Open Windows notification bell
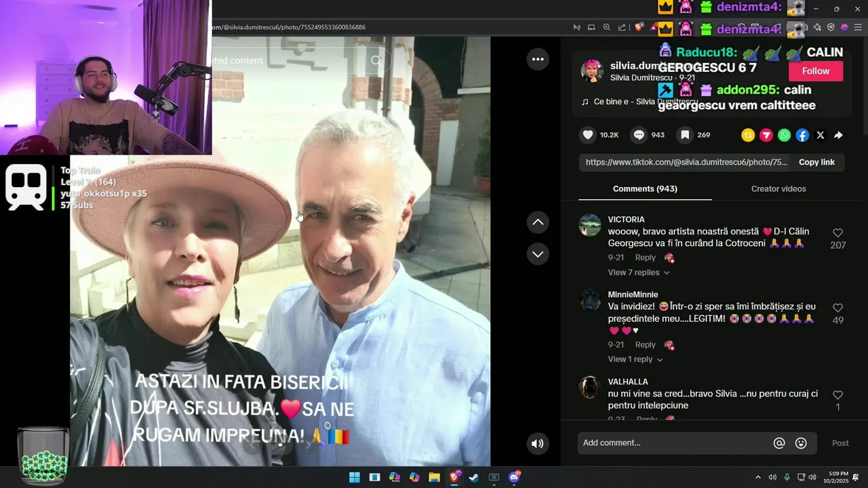Viewport: 868px width, 488px height. tap(856, 477)
